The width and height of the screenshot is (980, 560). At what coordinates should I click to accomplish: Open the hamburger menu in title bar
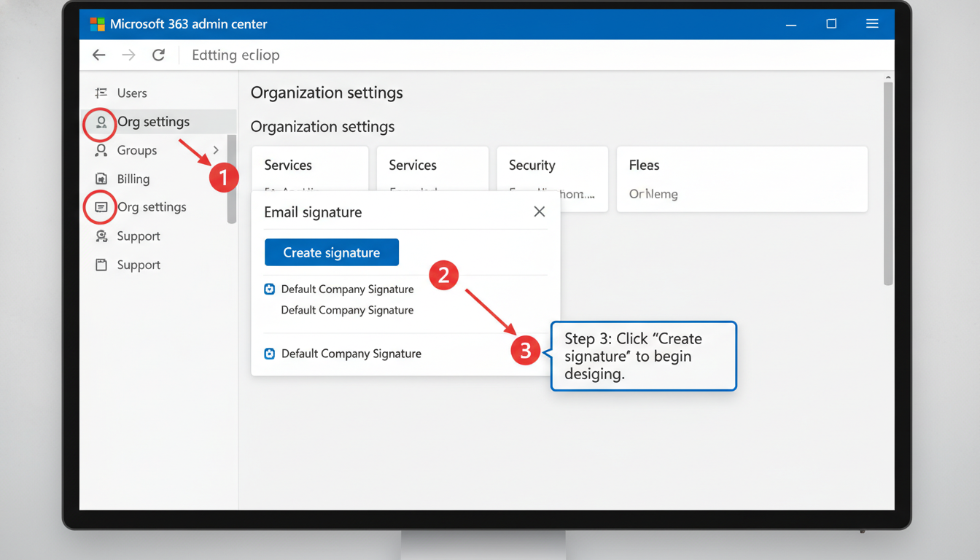coord(872,24)
